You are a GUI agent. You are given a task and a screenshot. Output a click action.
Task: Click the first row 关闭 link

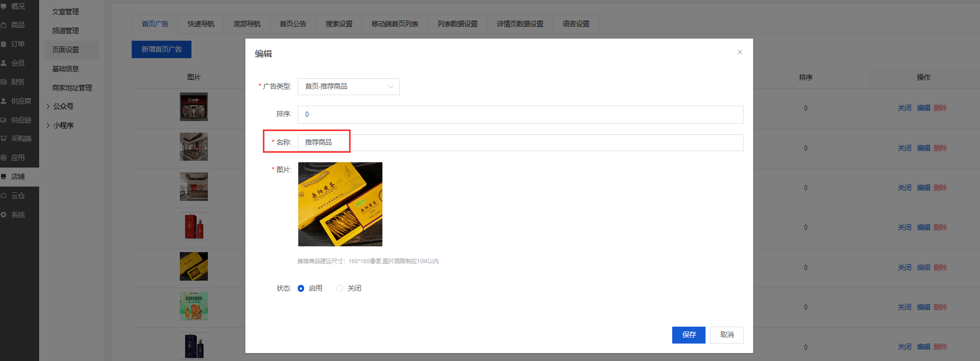pos(904,108)
